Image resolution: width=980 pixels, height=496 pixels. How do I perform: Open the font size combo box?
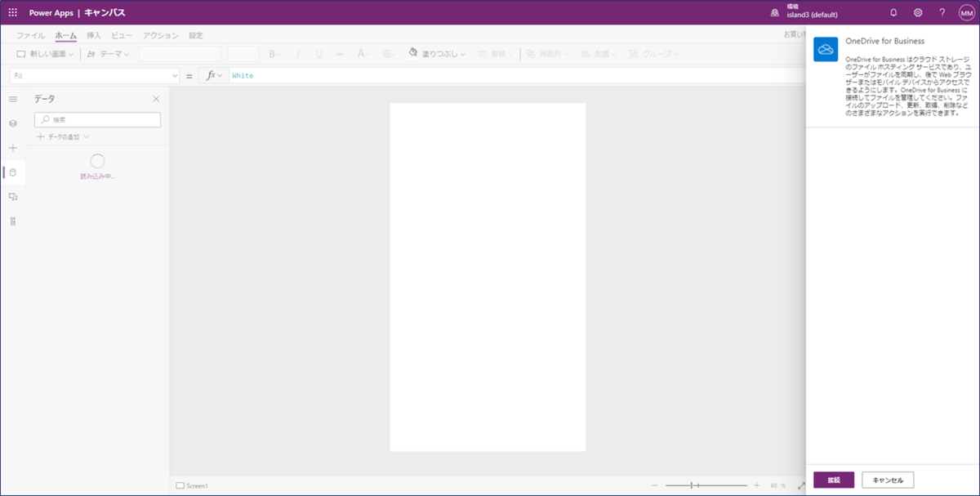click(x=243, y=54)
